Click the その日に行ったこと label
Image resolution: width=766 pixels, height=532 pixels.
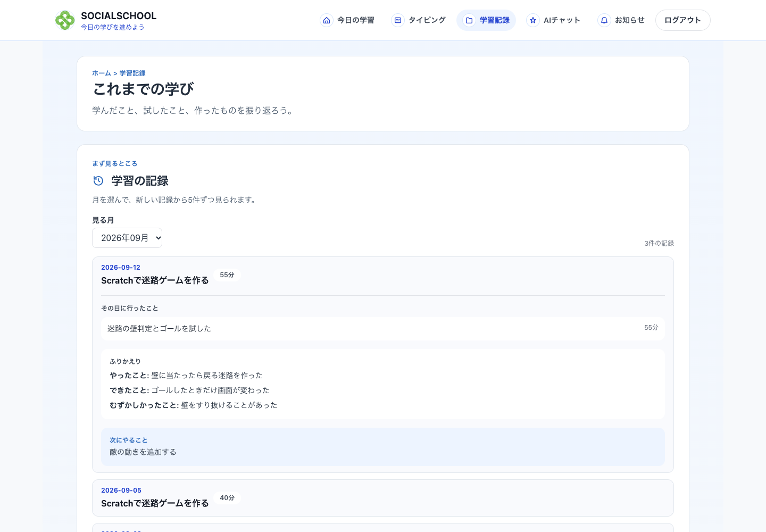point(130,309)
